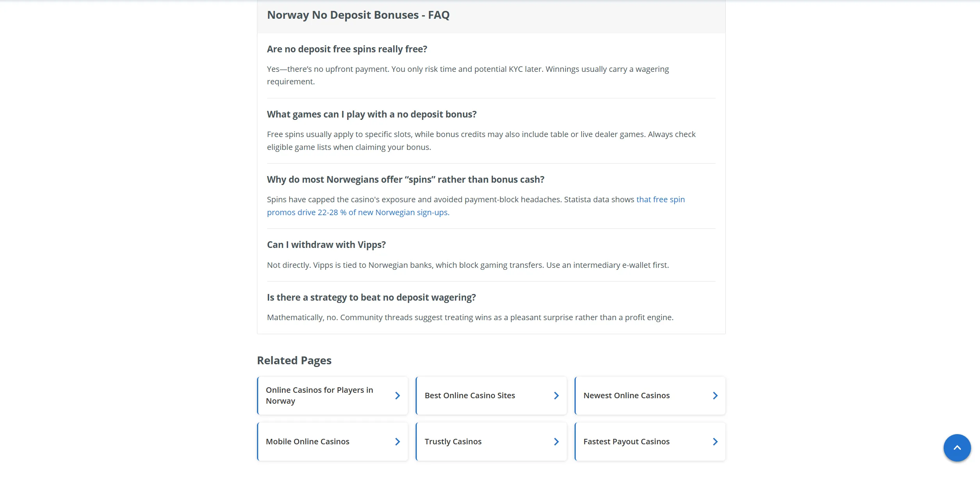Click question 'Are no deposit free spins really free?'

(x=347, y=49)
